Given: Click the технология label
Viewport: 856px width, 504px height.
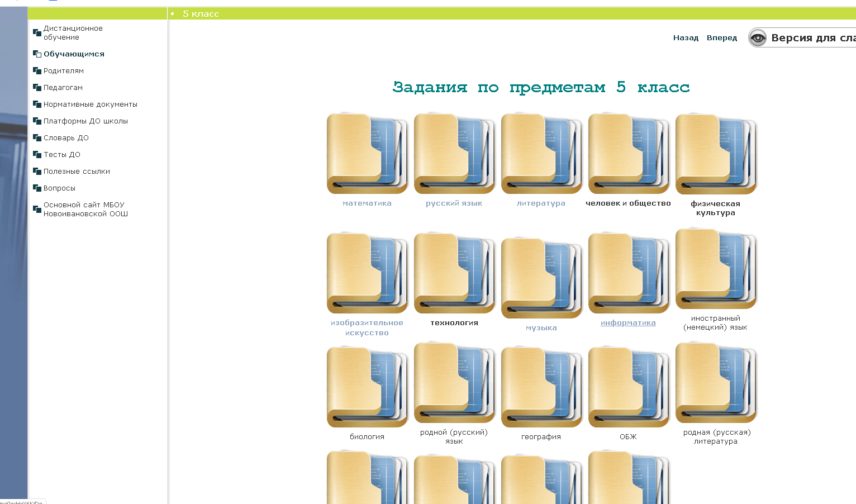Looking at the screenshot, I should click(454, 323).
